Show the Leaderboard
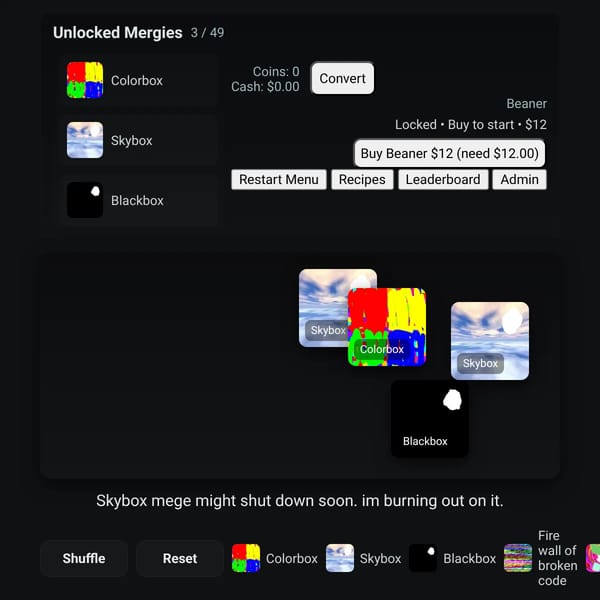This screenshot has height=600, width=600. 443,179
